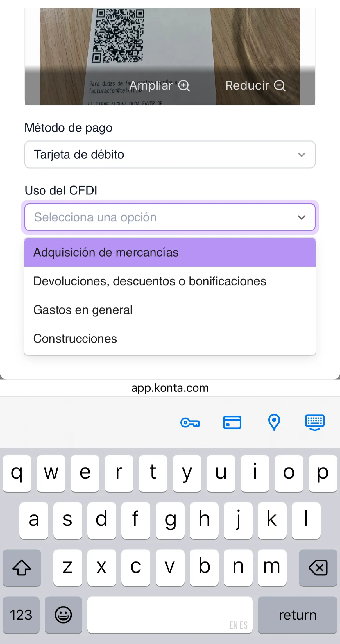This screenshot has width=340, height=644.
Task: Open the Uso del CFDI selector
Action: pyautogui.click(x=170, y=217)
